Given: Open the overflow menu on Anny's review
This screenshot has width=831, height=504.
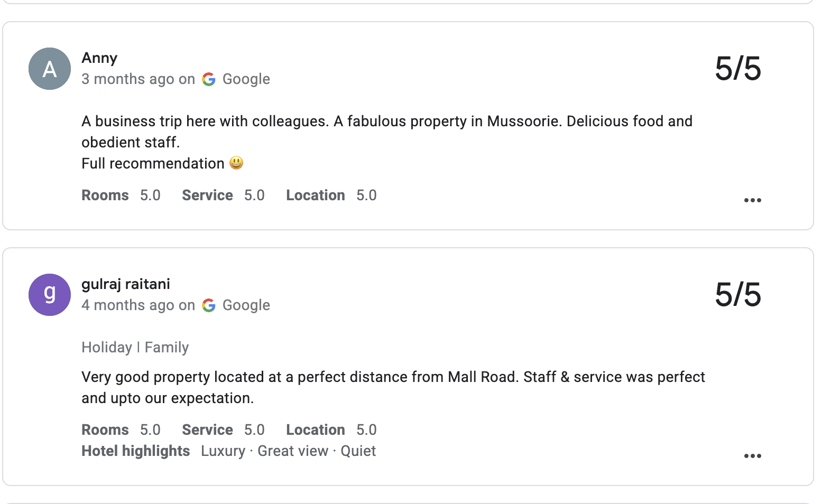Looking at the screenshot, I should [753, 200].
